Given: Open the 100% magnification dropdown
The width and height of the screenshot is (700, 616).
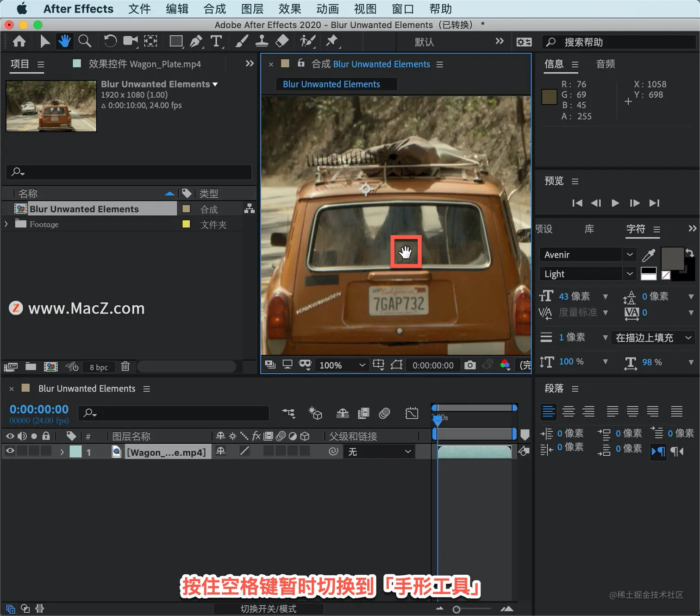Looking at the screenshot, I should click(x=342, y=365).
